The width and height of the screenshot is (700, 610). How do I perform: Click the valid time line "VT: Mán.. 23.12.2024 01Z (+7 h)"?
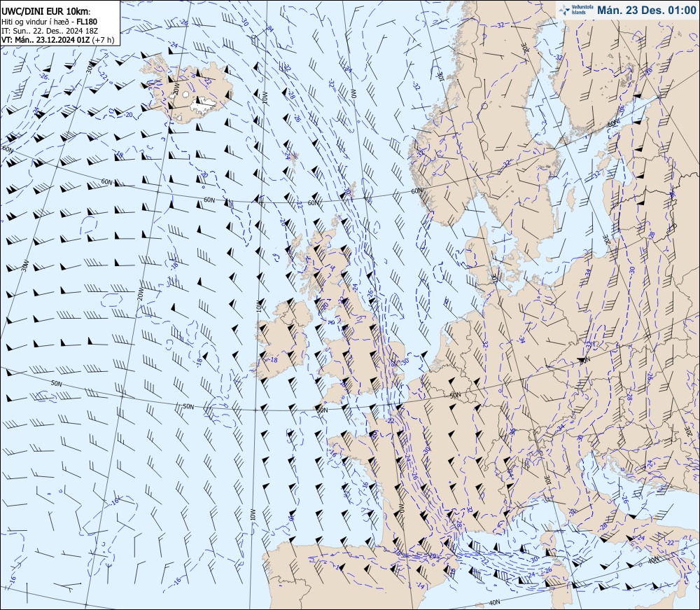57,40
